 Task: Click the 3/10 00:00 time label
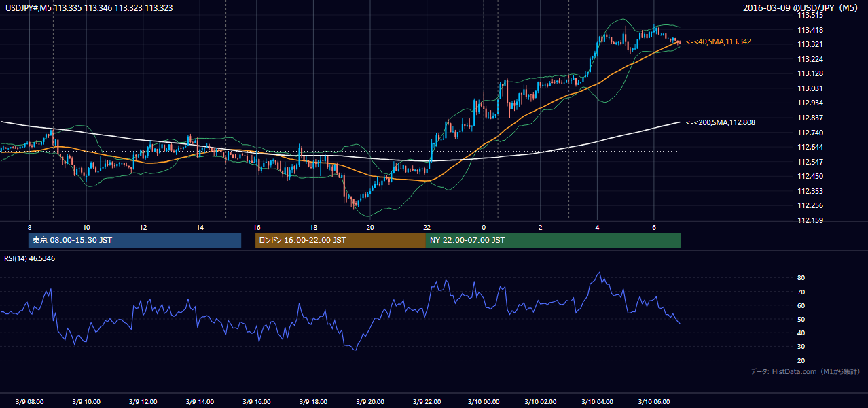coord(484,402)
